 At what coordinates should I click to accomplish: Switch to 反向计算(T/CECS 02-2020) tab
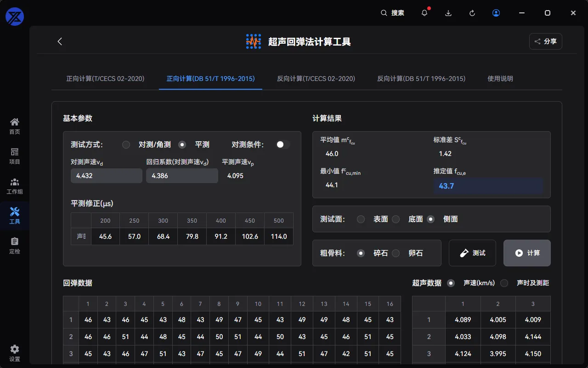pos(316,79)
